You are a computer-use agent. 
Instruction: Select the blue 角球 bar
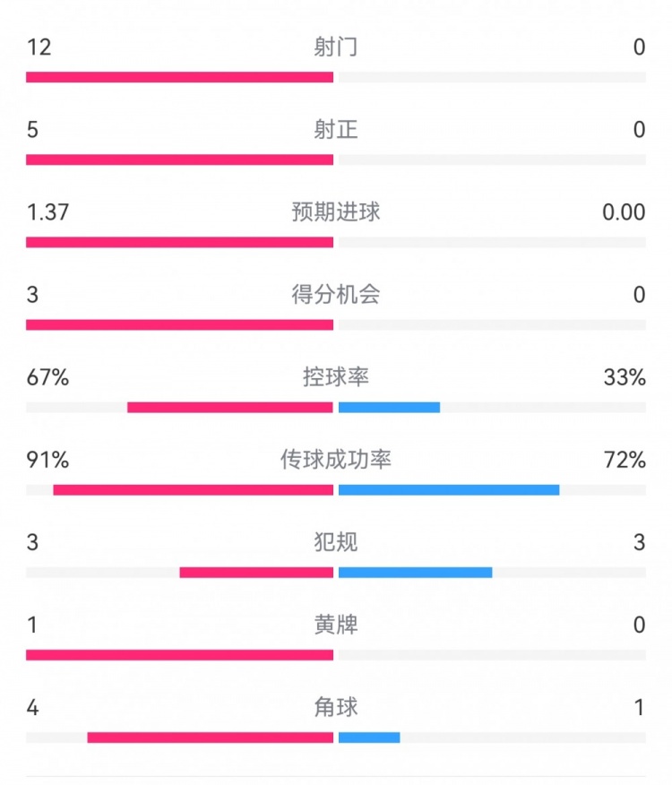369,738
